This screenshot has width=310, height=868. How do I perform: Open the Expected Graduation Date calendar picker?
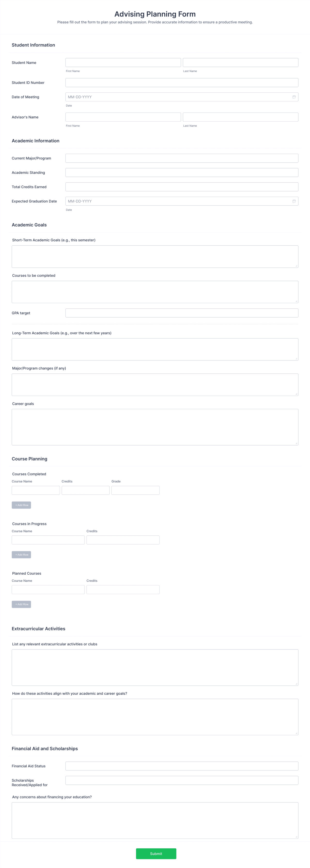pos(293,201)
